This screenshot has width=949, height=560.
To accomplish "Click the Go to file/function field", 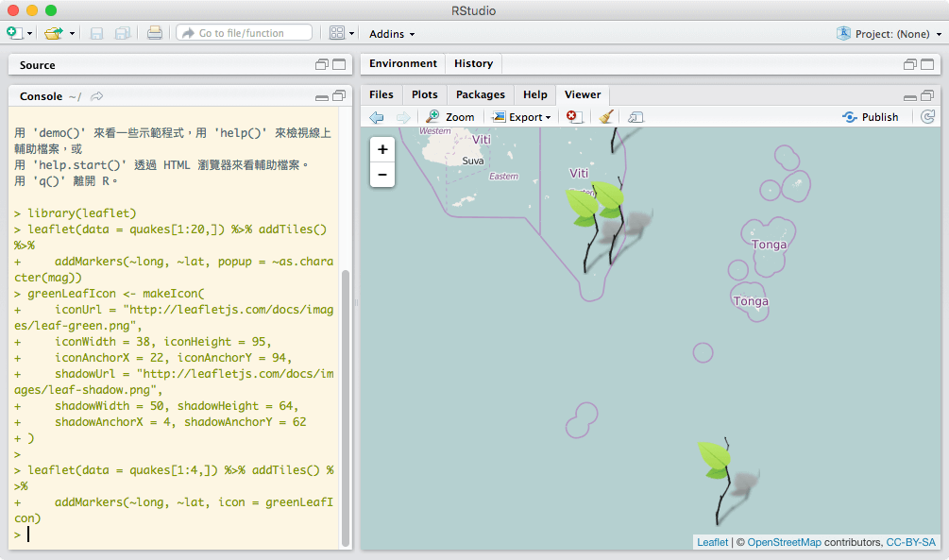I will pos(244,33).
